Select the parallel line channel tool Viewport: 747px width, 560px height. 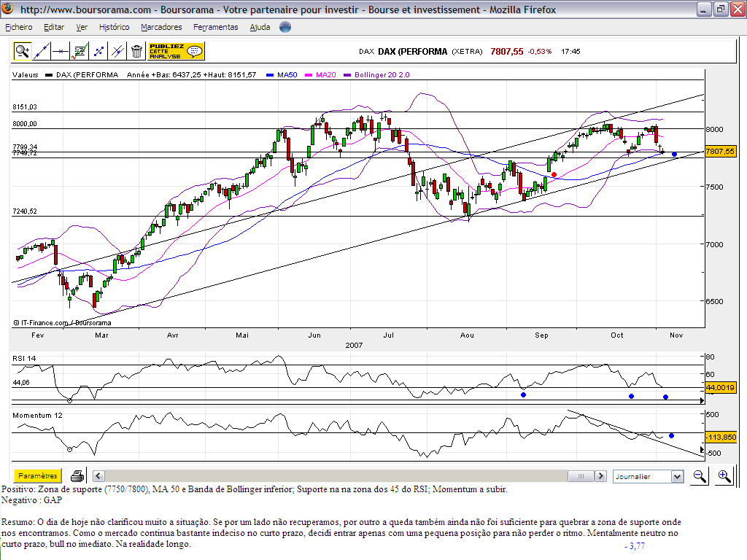117,51
